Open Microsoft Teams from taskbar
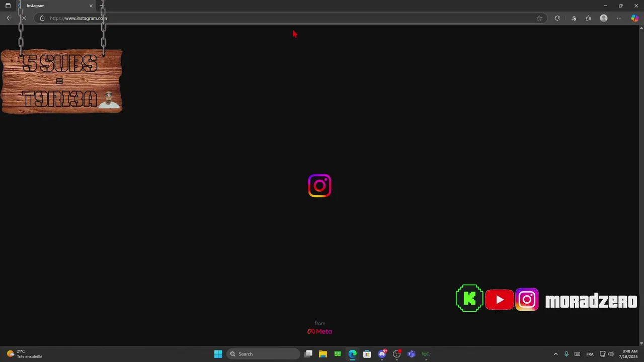644x362 pixels. coord(412,354)
